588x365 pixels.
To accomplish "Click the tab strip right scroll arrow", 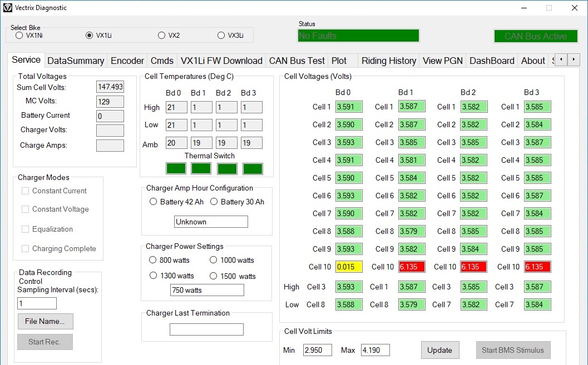I will tap(574, 59).
